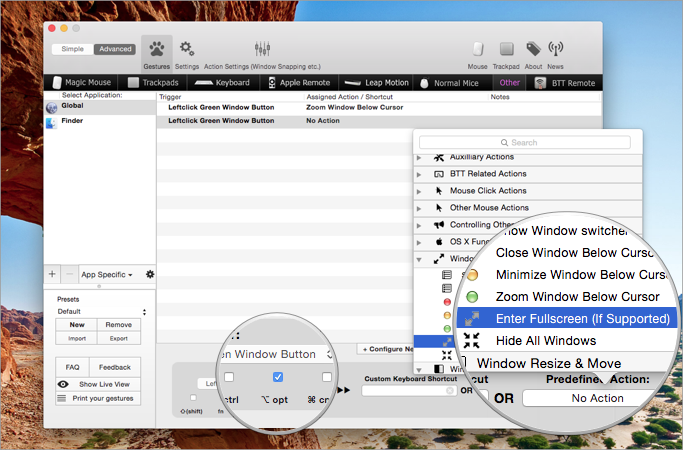Open the App Specific dropdown
683x450 pixels.
[107, 274]
